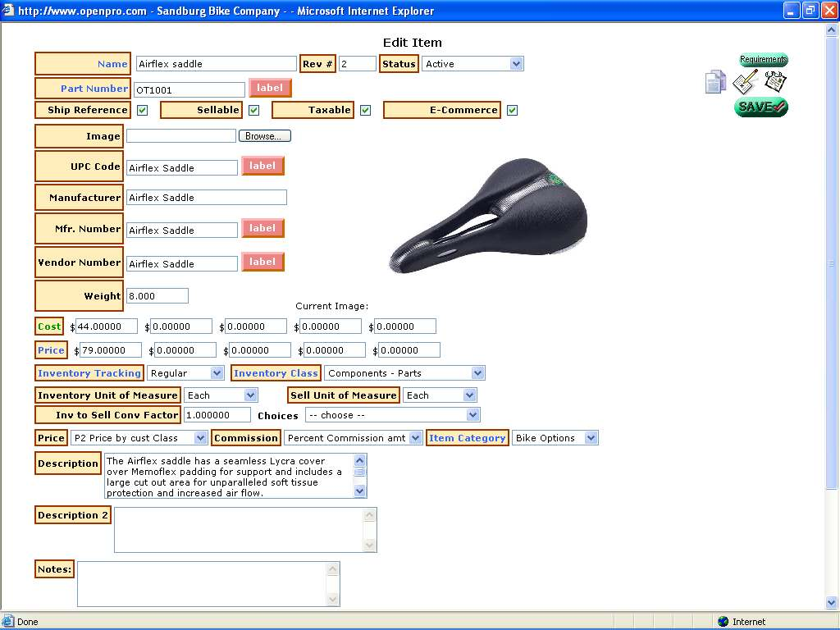The width and height of the screenshot is (840, 630).
Task: Click the Browse button for Image
Action: point(264,136)
